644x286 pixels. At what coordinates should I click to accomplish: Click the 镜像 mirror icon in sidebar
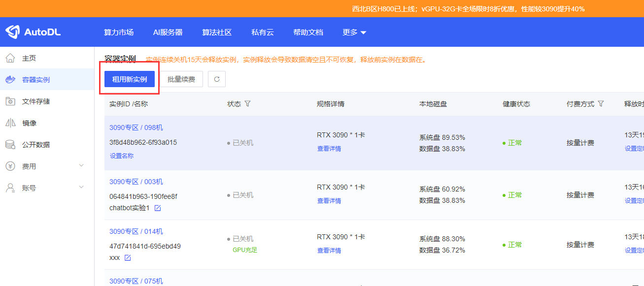(10, 123)
